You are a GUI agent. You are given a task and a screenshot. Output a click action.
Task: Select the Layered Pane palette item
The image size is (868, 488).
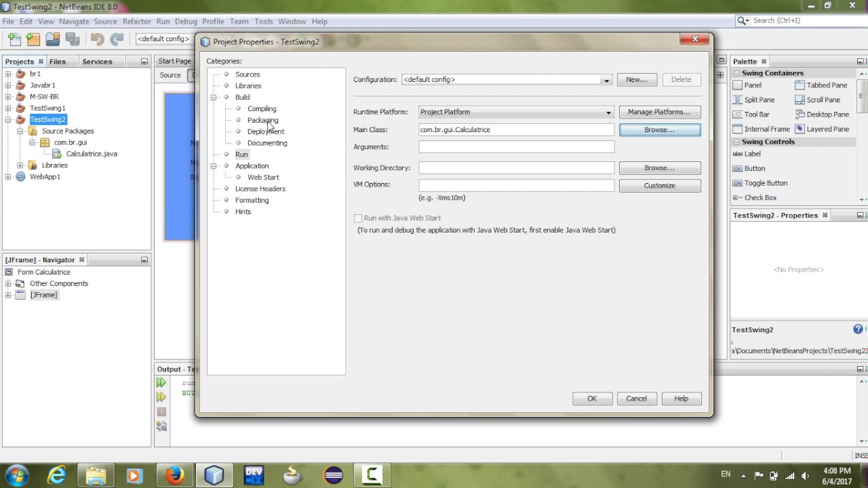pyautogui.click(x=822, y=129)
